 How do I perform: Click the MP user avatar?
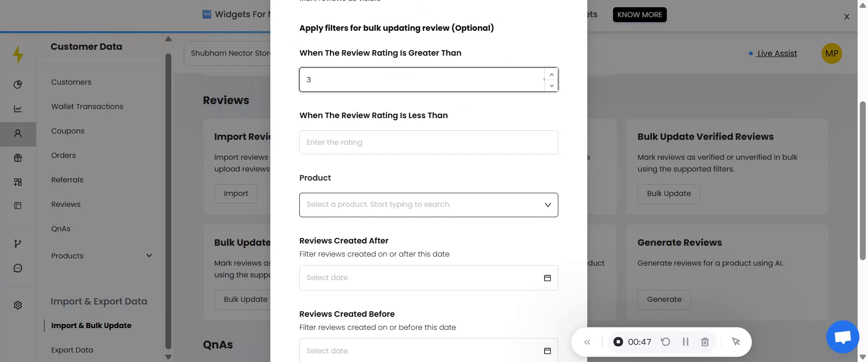click(831, 53)
